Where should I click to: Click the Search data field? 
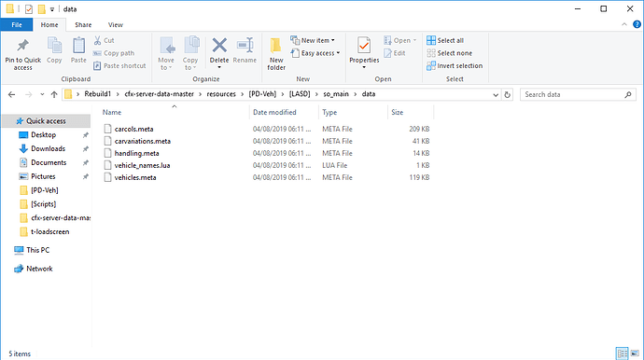click(x=578, y=94)
